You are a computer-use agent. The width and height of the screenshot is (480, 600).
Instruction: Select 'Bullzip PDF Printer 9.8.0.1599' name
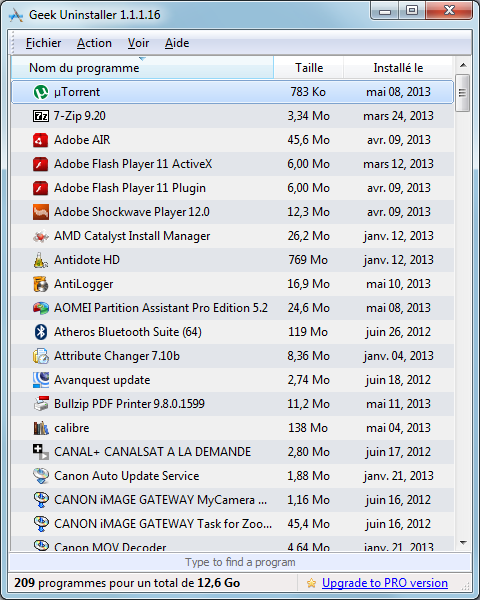[129, 404]
